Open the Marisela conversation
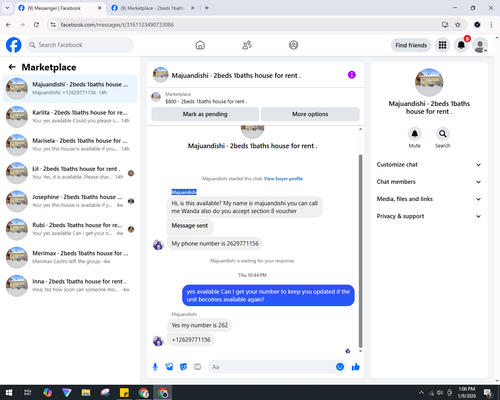The image size is (500, 400). (x=70, y=145)
